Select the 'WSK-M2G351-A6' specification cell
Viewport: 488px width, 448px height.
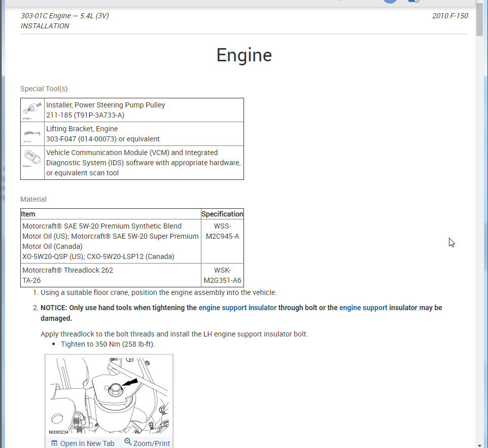(222, 276)
